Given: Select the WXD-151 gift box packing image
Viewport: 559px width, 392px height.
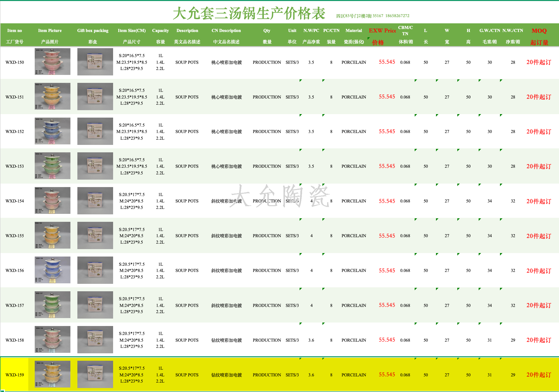Looking at the screenshot, I should coord(95,96).
